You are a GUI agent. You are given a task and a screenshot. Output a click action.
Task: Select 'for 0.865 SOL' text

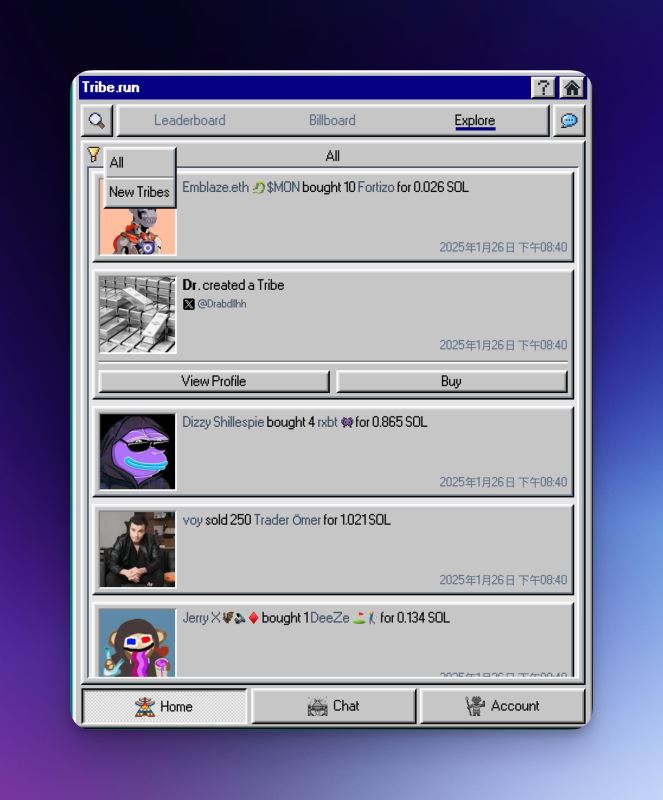coord(391,422)
